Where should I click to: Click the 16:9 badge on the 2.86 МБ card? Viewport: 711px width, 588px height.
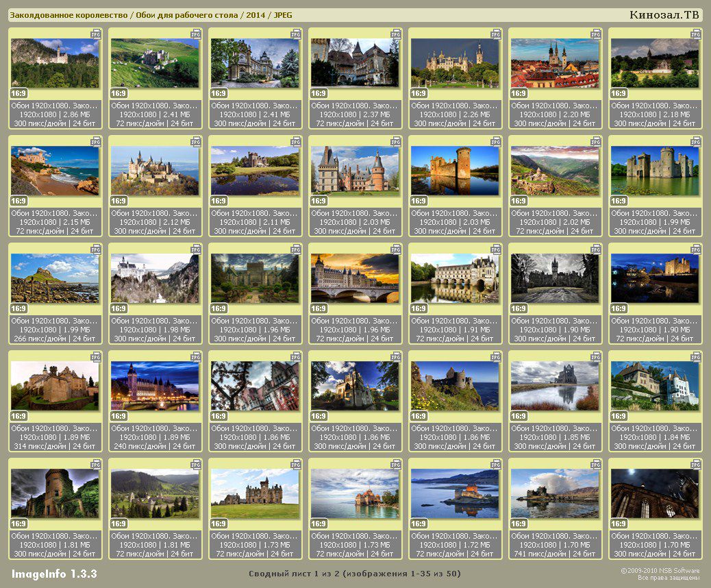(x=18, y=93)
